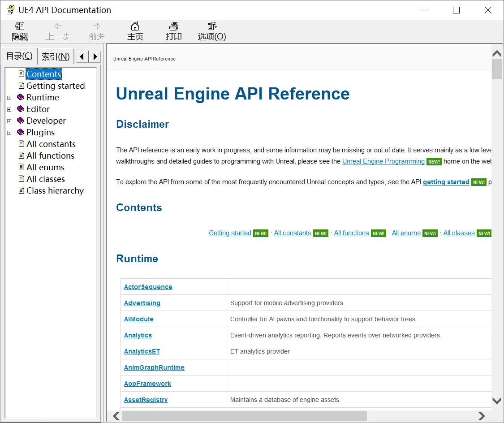This screenshot has width=504, height=423.
Task: Click the page icon beside Getting started
Action: (x=22, y=86)
